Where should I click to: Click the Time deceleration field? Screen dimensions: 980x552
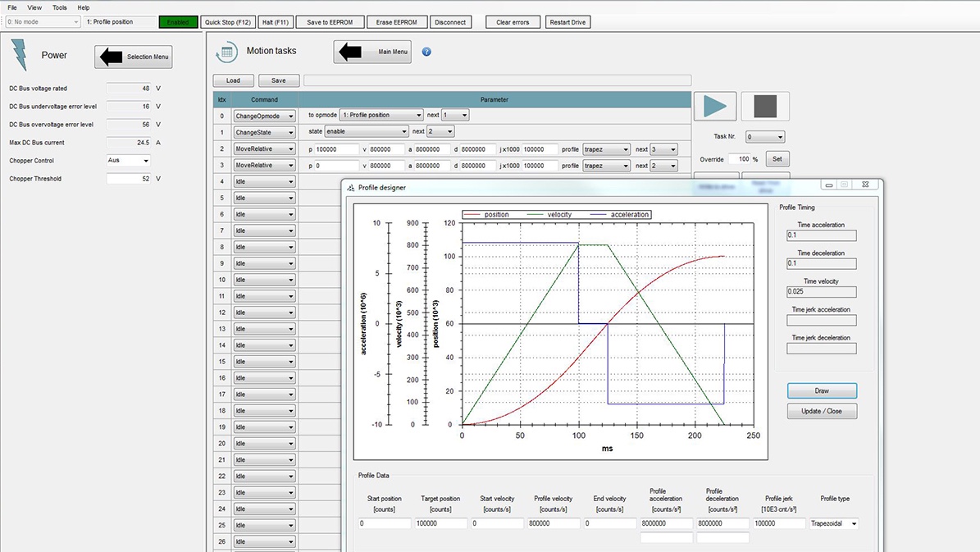tap(821, 263)
